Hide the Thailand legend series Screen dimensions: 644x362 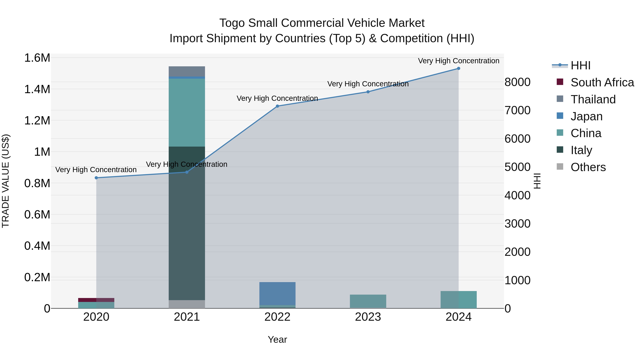click(586, 99)
